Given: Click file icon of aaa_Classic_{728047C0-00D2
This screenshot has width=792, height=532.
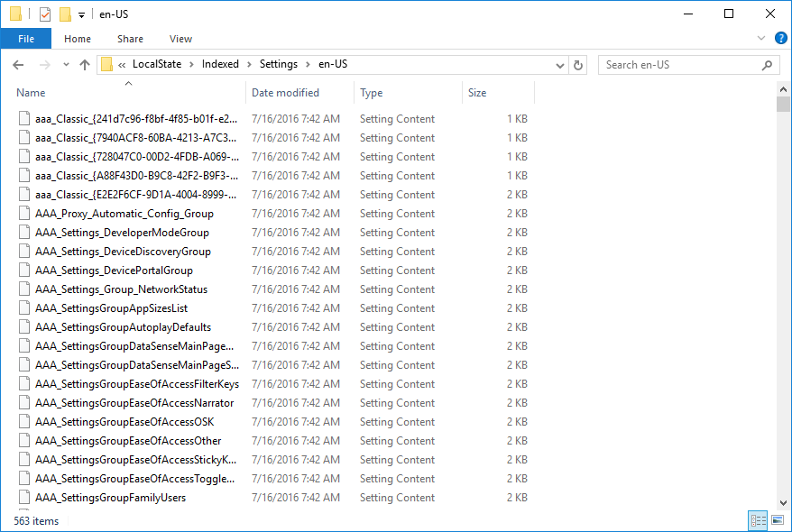Looking at the screenshot, I should 24,157.
